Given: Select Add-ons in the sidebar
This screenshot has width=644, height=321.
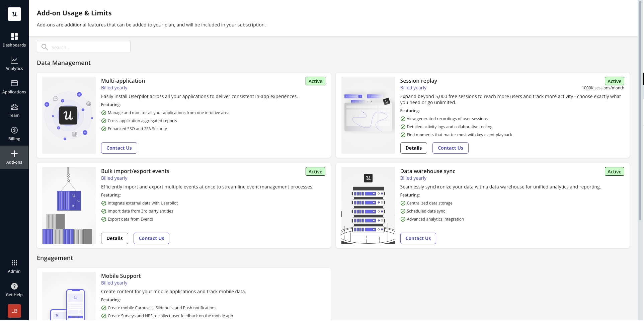Looking at the screenshot, I should click(14, 157).
